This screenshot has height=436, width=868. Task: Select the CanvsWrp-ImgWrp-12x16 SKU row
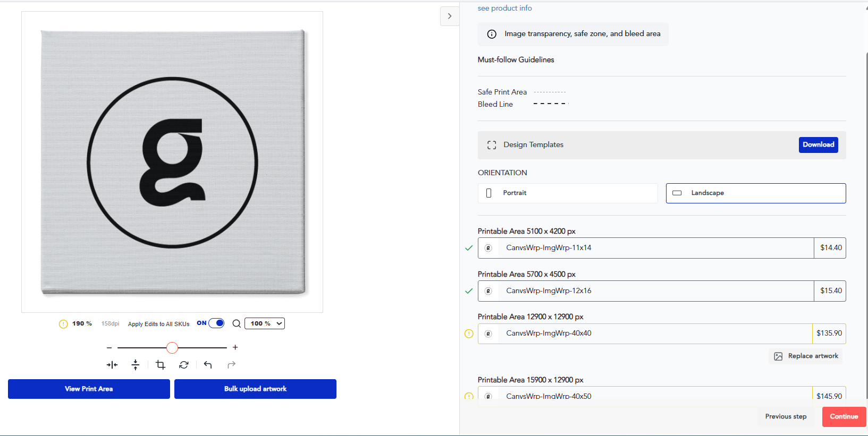645,291
